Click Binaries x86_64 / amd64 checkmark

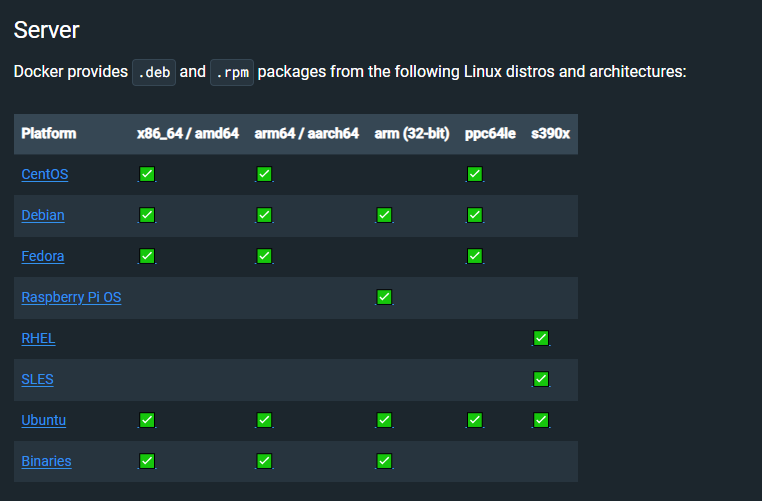click(147, 461)
